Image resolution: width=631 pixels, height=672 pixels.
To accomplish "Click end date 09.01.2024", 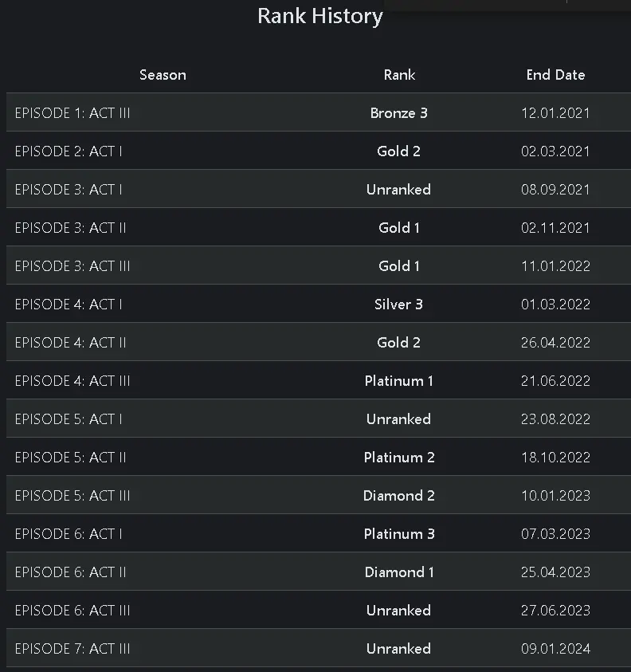I will click(x=555, y=649).
